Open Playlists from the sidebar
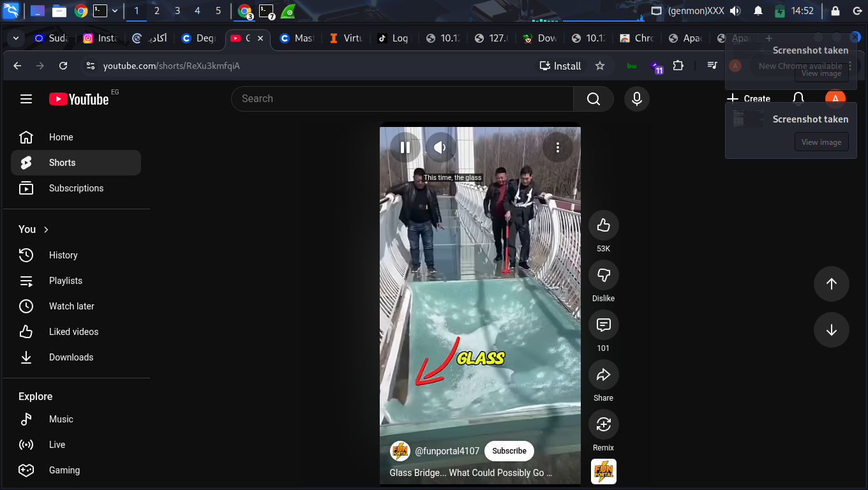Image resolution: width=868 pixels, height=490 pixels. point(76,281)
